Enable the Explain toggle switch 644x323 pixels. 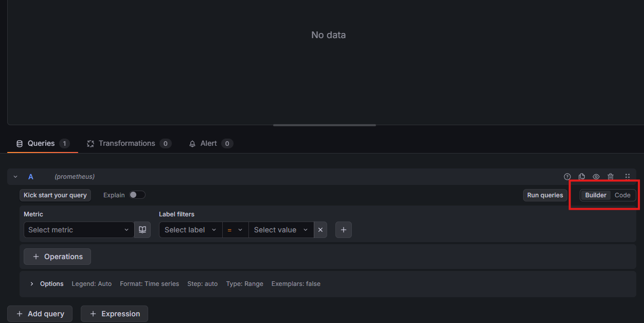[137, 195]
